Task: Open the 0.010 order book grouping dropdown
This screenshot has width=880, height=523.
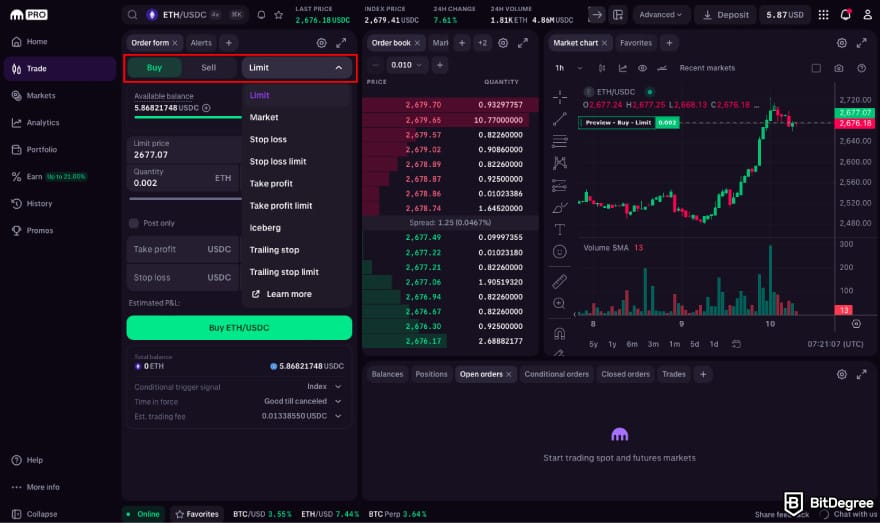Action: [406, 65]
